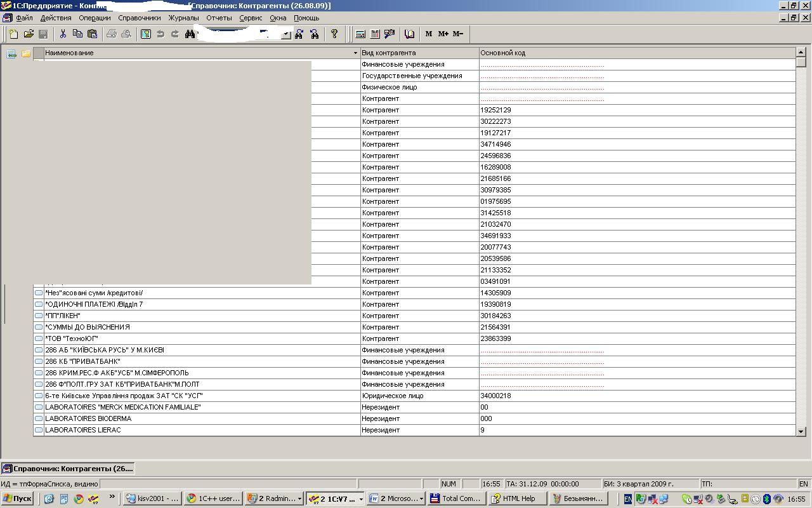Click the Наименование column sort arrow
This screenshot has height=508, width=812.
coord(355,53)
